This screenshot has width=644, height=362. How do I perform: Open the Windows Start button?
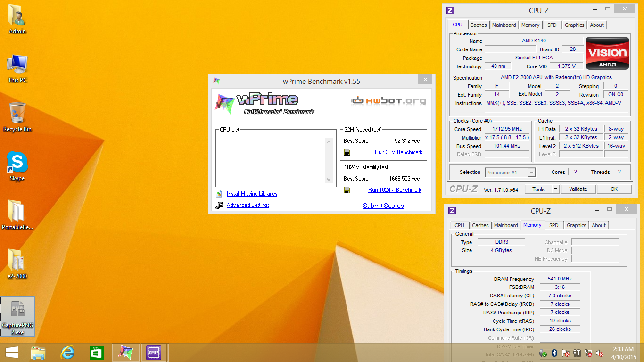pos(12,353)
